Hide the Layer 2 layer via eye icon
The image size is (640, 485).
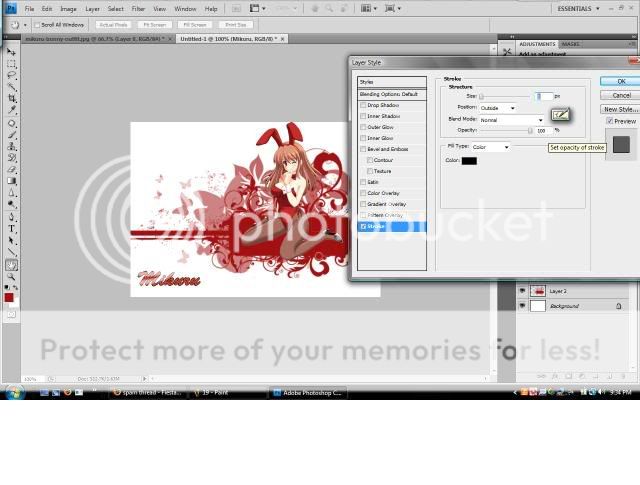click(522, 291)
